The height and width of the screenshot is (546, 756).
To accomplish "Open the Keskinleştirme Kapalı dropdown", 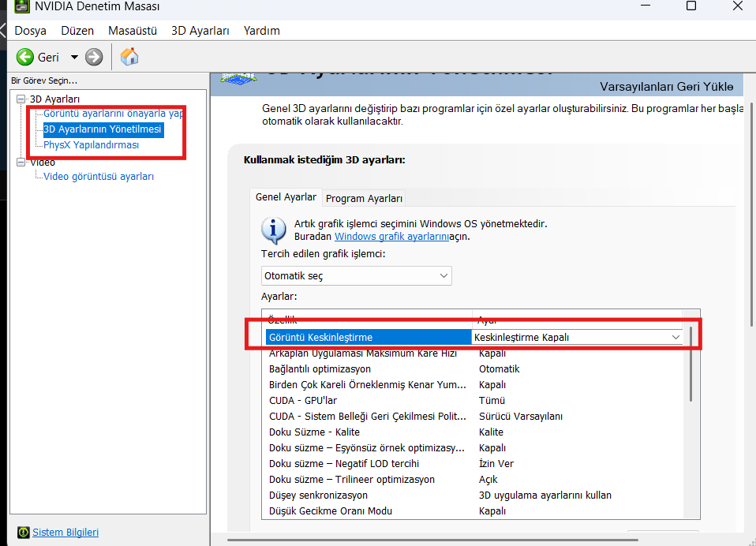I will click(x=577, y=338).
